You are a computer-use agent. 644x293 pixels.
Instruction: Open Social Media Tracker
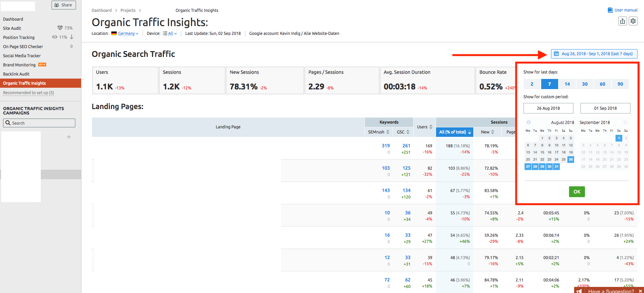point(22,56)
